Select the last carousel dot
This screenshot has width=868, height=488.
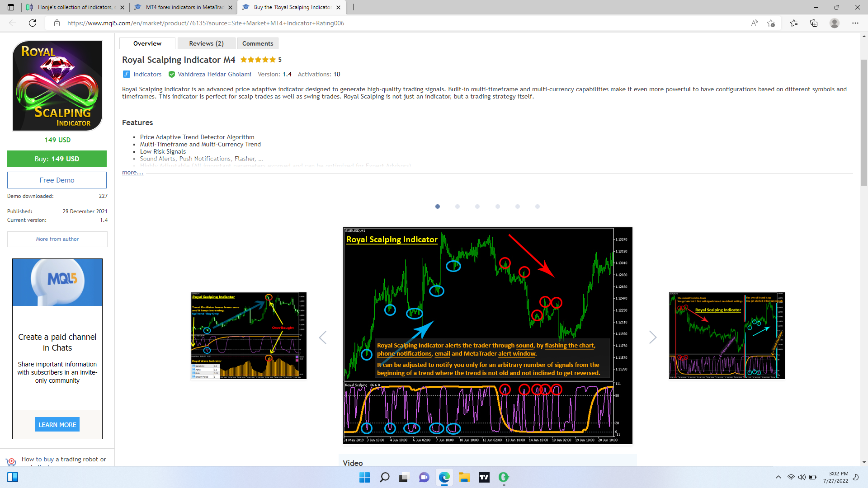pyautogui.click(x=538, y=206)
